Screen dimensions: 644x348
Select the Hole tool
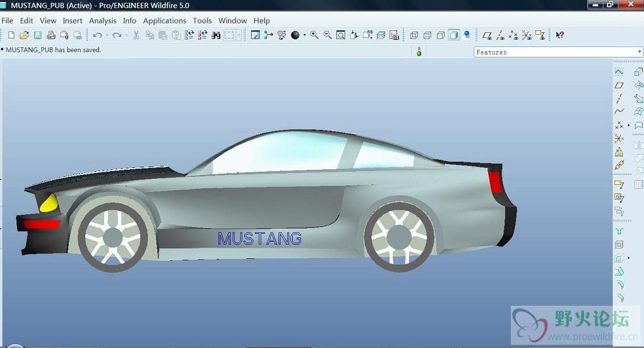point(619,231)
